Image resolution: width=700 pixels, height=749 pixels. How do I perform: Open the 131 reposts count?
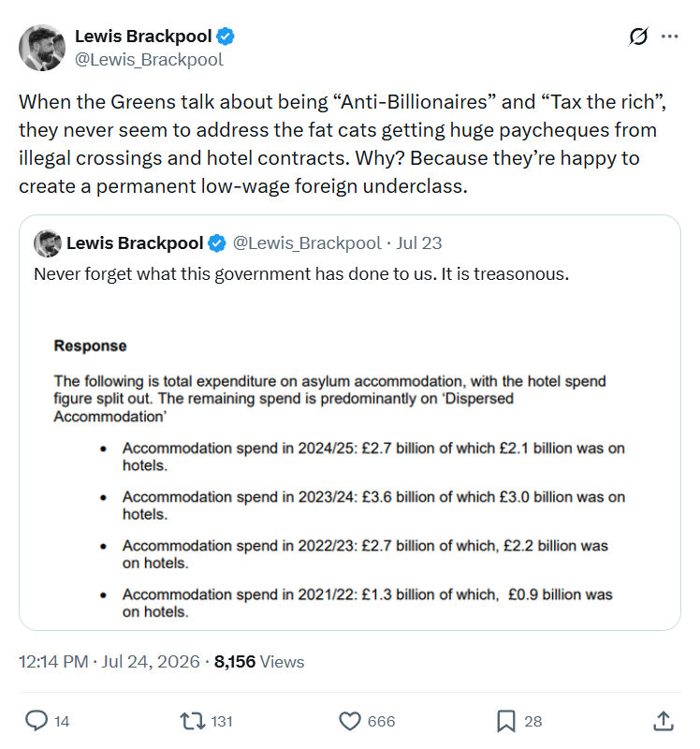222,721
